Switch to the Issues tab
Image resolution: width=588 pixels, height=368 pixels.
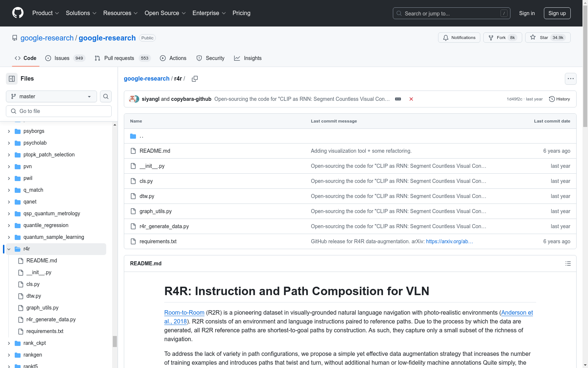point(65,58)
